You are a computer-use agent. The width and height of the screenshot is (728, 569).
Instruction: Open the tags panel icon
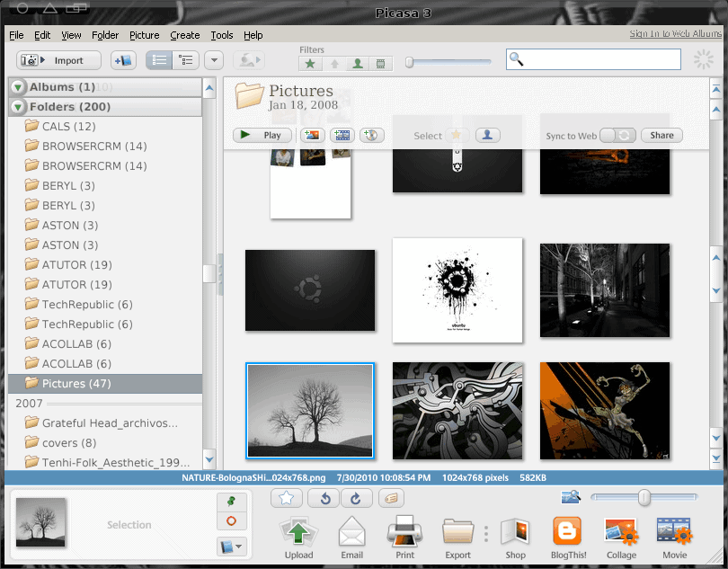(x=391, y=498)
